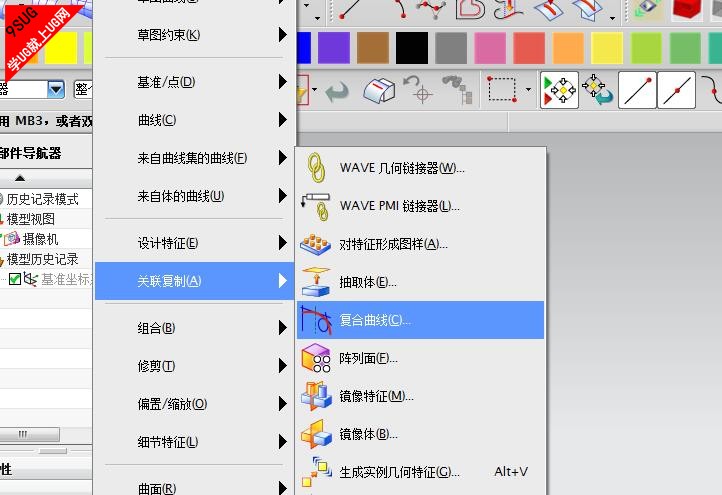Open the filter dropdown arrow in selection bar
The image size is (722, 495).
point(56,89)
